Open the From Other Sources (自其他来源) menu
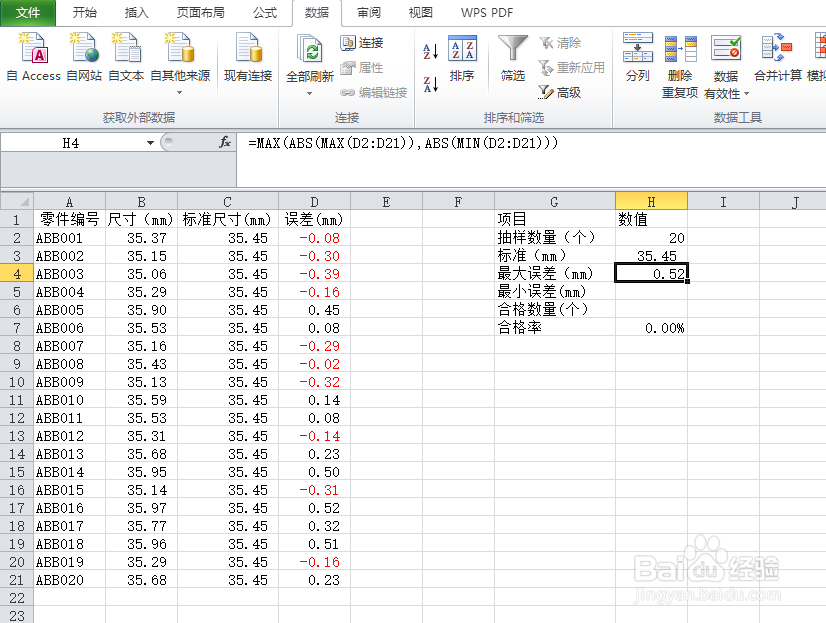 tap(180, 63)
